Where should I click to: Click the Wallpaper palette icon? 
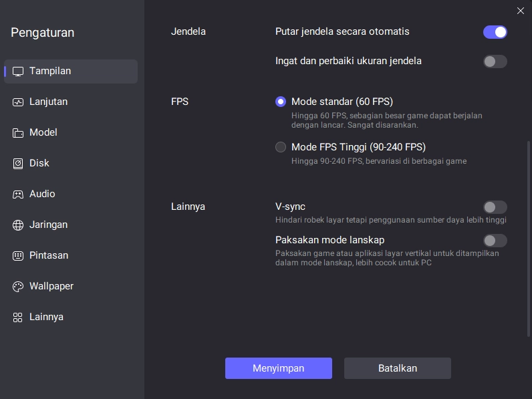coord(18,287)
